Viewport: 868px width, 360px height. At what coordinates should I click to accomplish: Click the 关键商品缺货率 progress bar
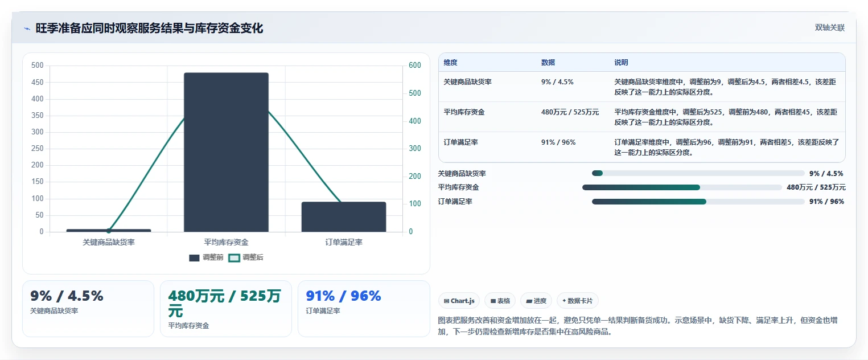pyautogui.click(x=698, y=173)
